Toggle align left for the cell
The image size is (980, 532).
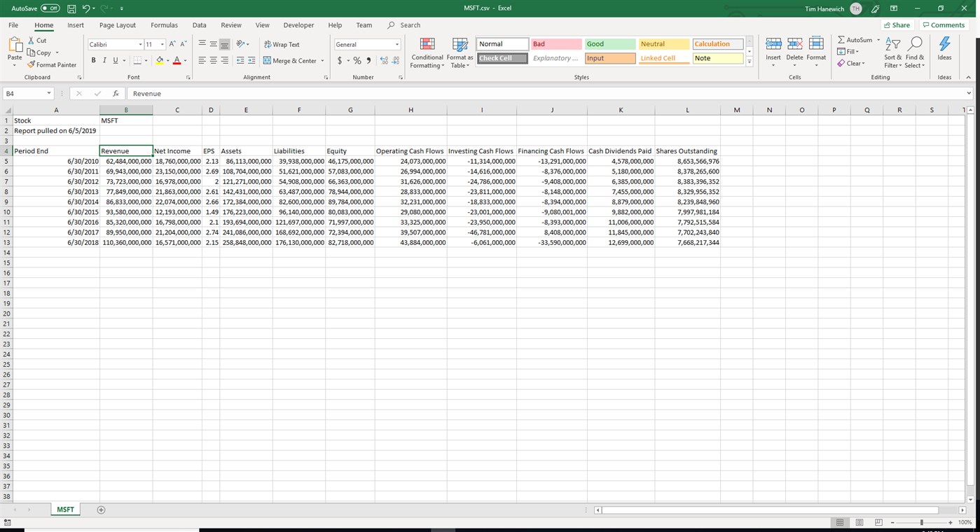(202, 61)
